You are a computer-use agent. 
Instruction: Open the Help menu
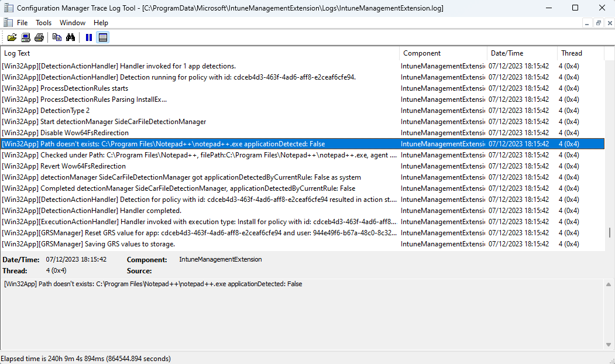[101, 22]
